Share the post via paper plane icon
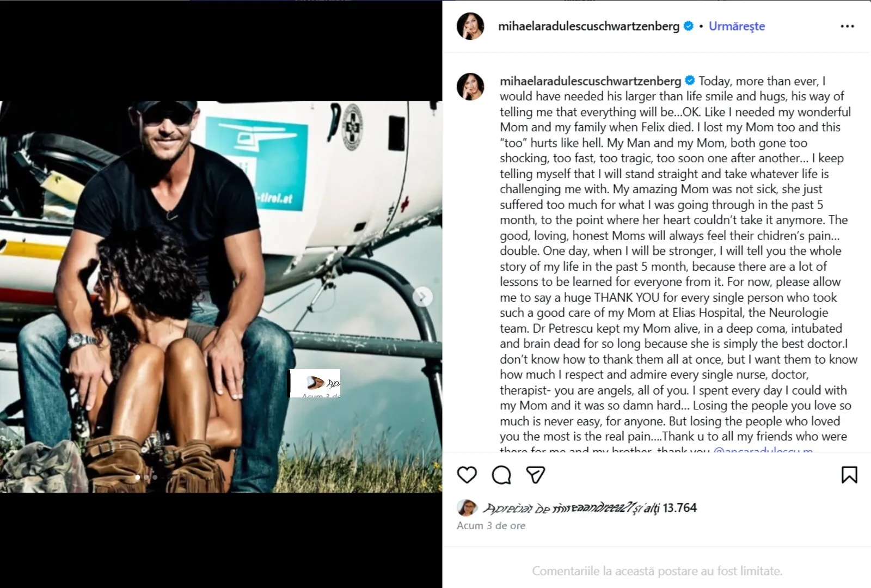Screen dimensions: 871x588 pos(536,475)
